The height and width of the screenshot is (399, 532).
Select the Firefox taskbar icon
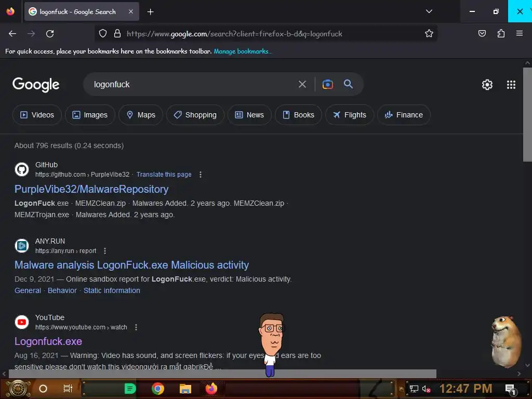coord(211,389)
